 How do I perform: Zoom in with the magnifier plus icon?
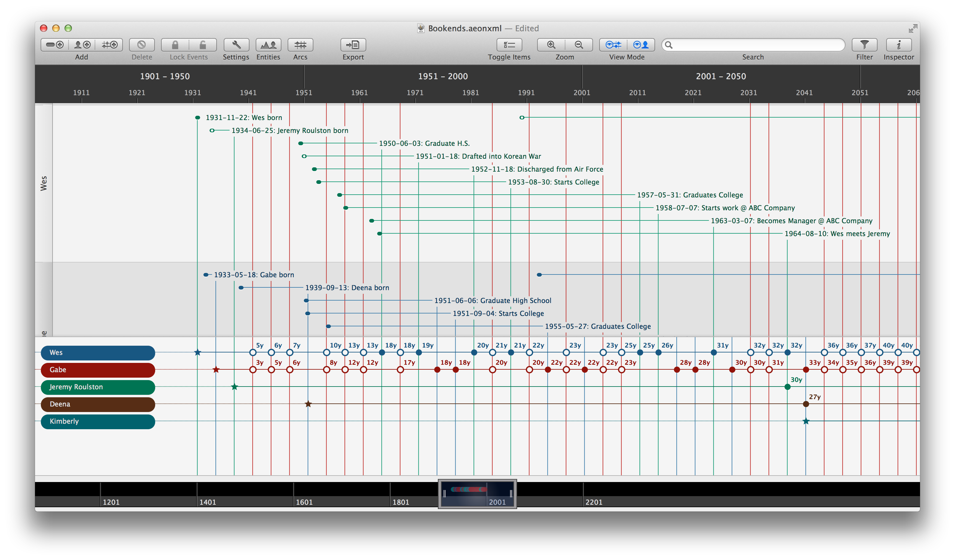[551, 45]
